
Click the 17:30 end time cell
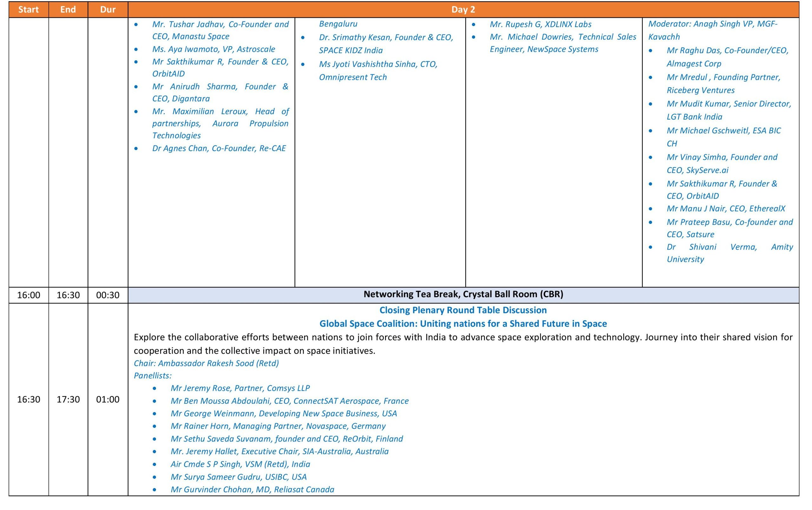68,399
